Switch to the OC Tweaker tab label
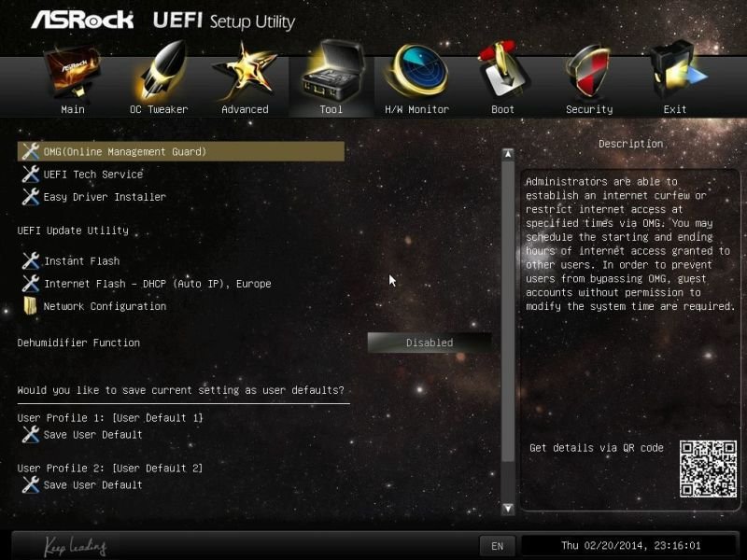Screen dimensions: 747x560 159,109
